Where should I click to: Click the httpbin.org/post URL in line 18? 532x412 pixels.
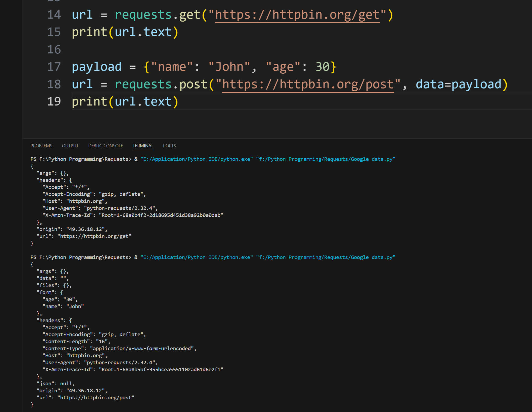[x=308, y=84]
